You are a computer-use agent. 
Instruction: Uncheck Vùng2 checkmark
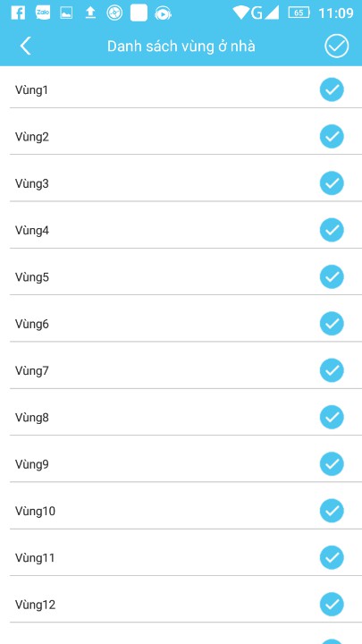[x=332, y=136]
